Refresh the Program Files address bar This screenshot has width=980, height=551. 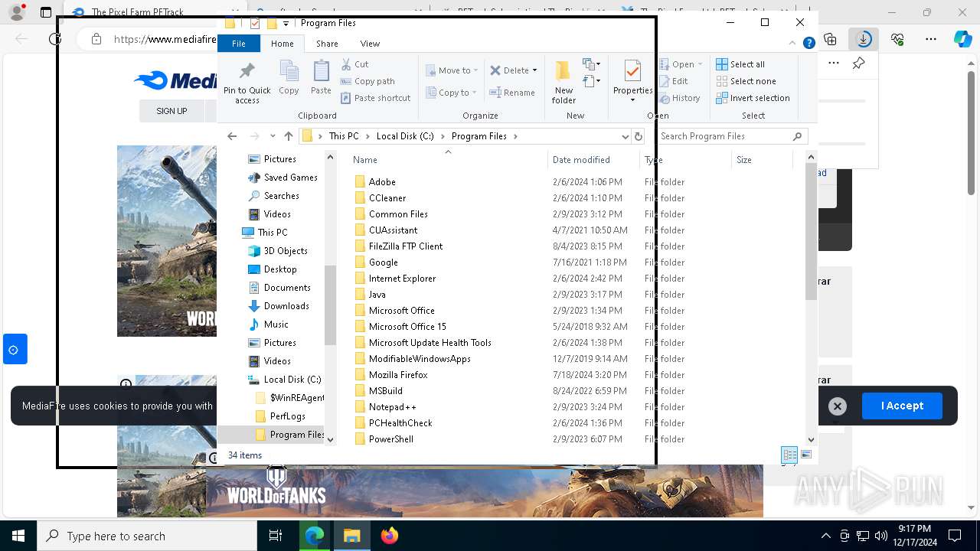638,136
